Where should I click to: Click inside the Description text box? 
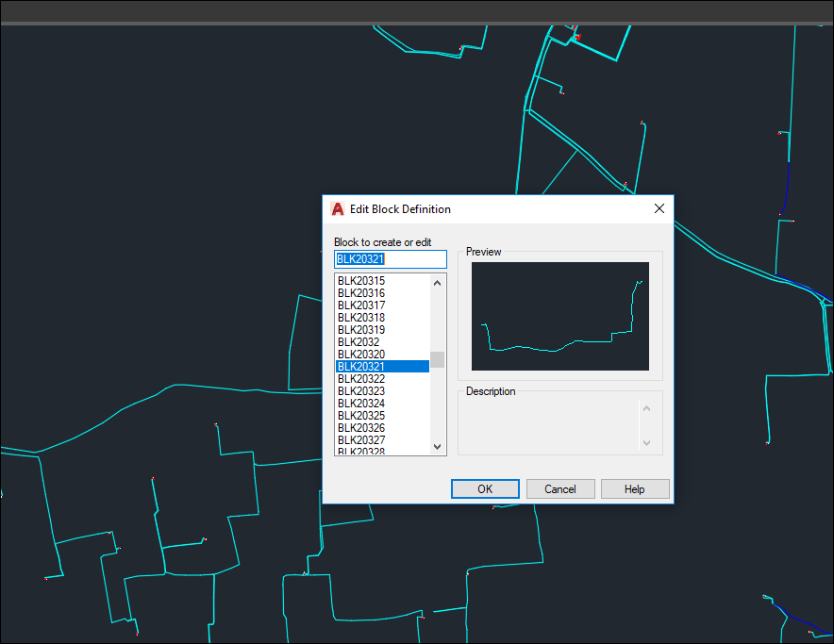pos(551,425)
